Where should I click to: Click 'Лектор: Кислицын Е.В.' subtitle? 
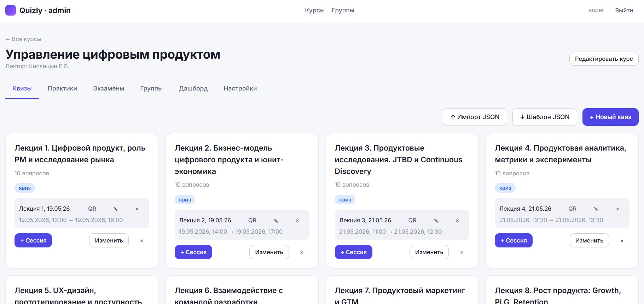click(x=37, y=66)
